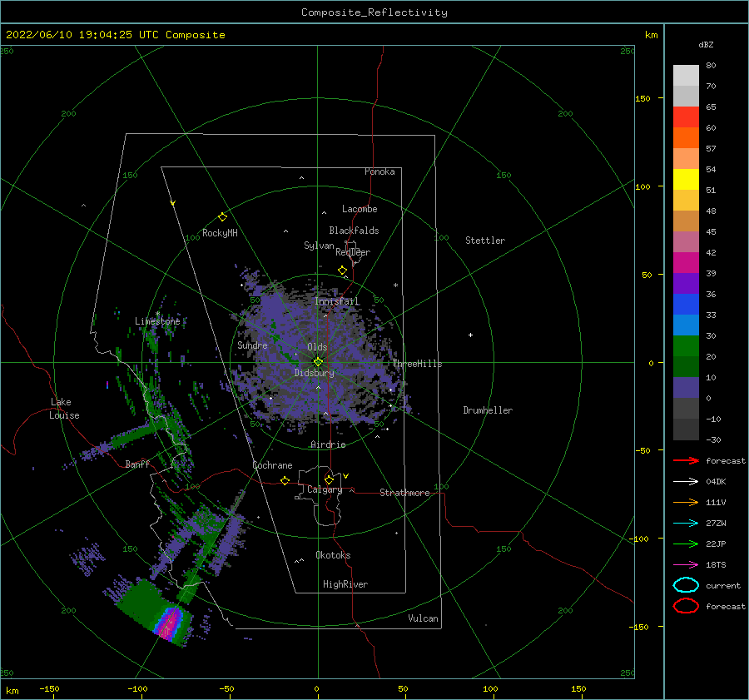Click the 'Composite_Reflectivity' title text
The width and height of the screenshot is (749, 700).
coord(374,12)
